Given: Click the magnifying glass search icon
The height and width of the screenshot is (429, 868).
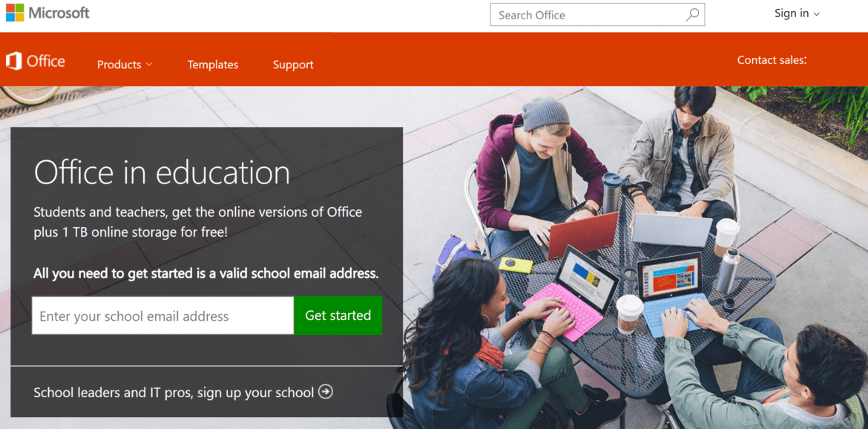Looking at the screenshot, I should (x=692, y=15).
